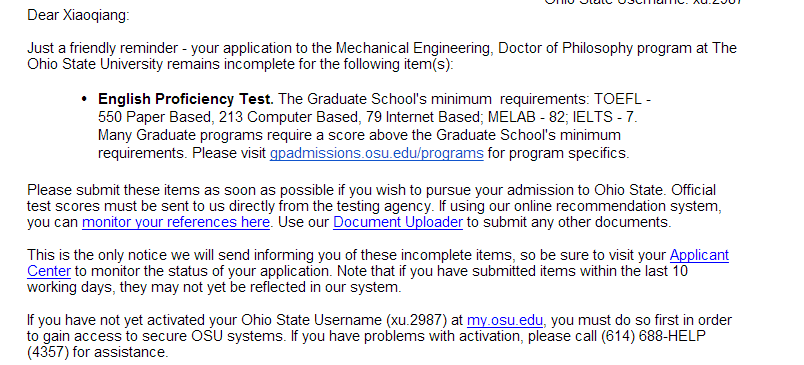
Task: Go to the my.osu.edu link
Action: click(x=505, y=320)
